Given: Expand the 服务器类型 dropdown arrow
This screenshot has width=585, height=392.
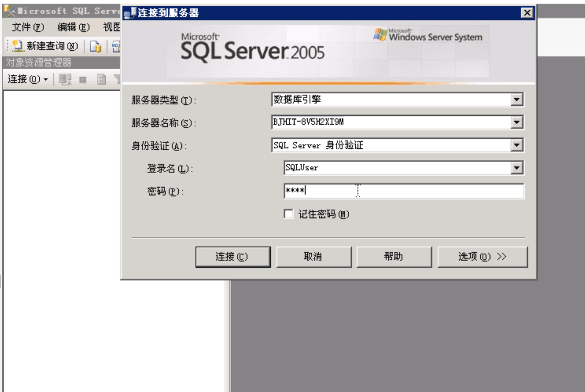Looking at the screenshot, I should (x=517, y=100).
